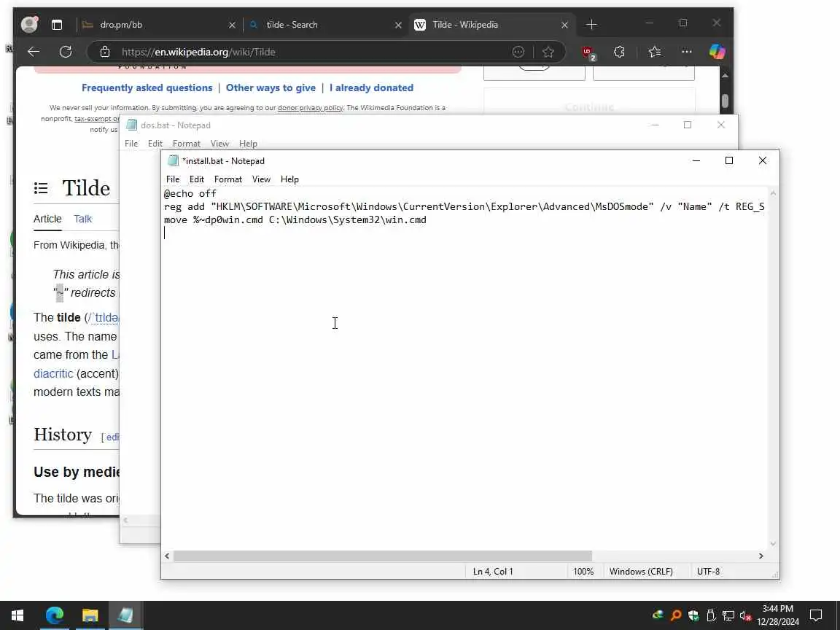Open notification center icon

(x=815, y=615)
